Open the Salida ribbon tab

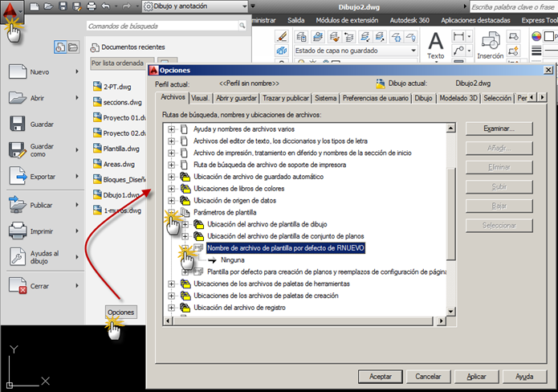coord(296,20)
